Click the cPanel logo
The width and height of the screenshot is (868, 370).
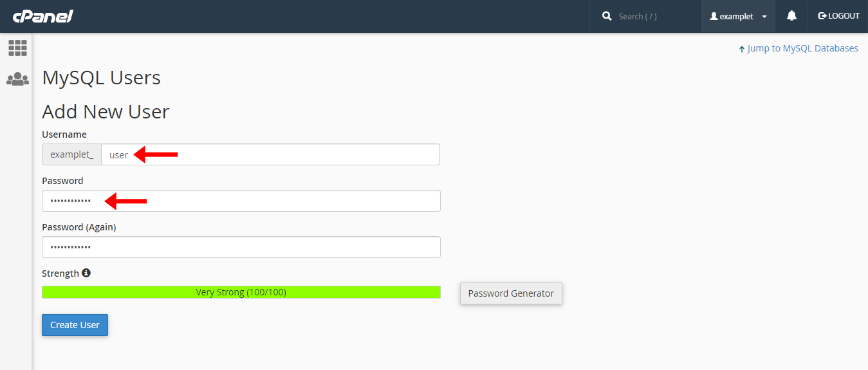pyautogui.click(x=42, y=16)
